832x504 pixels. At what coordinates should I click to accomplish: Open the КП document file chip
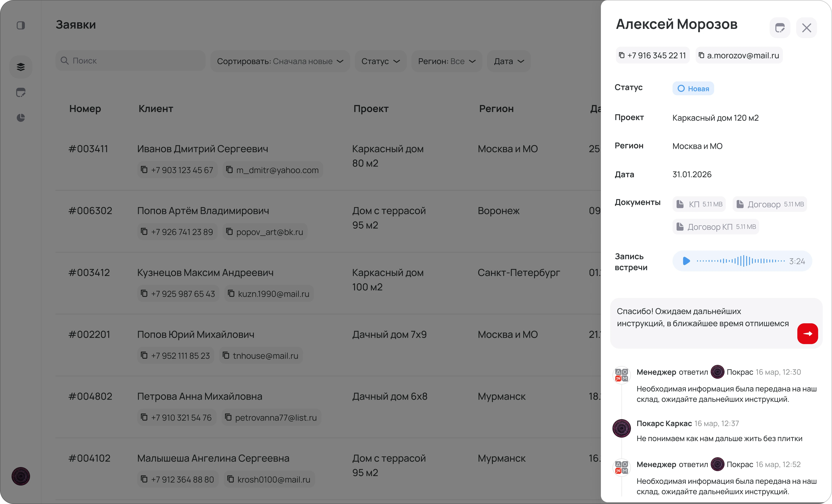point(699,204)
